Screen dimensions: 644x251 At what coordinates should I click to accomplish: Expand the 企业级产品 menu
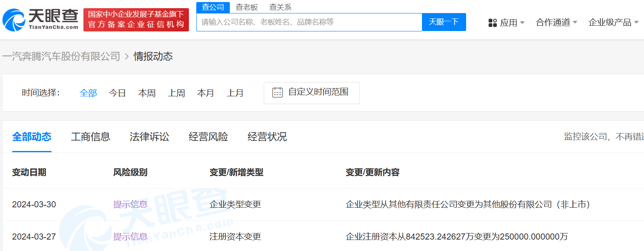point(613,22)
